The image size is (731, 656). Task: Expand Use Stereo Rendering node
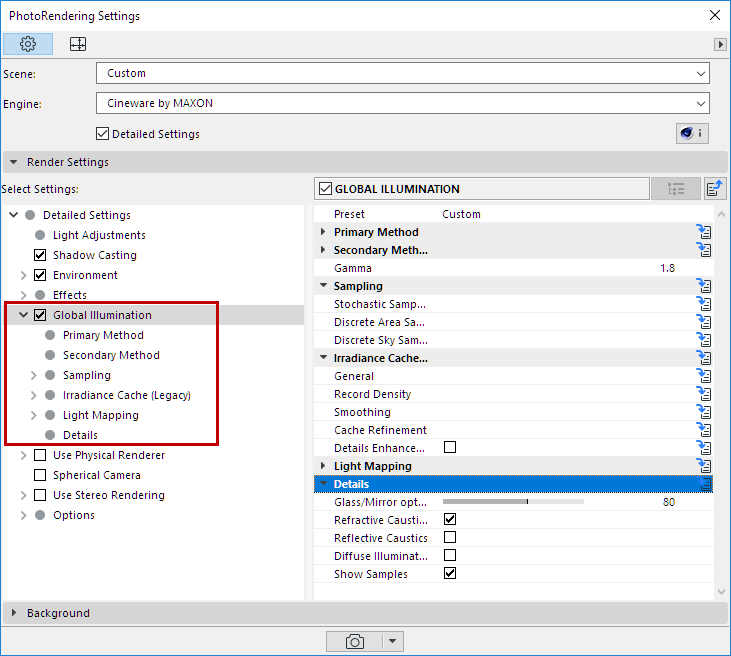click(x=23, y=495)
